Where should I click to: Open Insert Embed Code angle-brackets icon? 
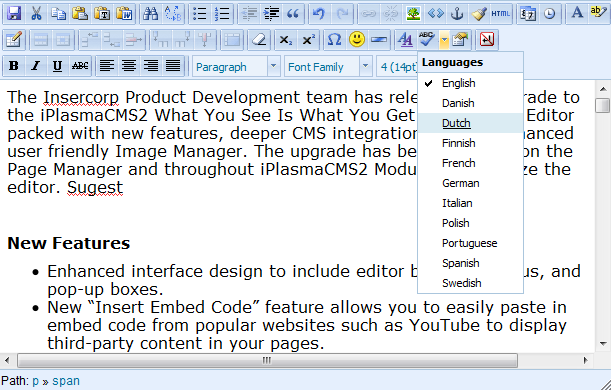pos(435,14)
